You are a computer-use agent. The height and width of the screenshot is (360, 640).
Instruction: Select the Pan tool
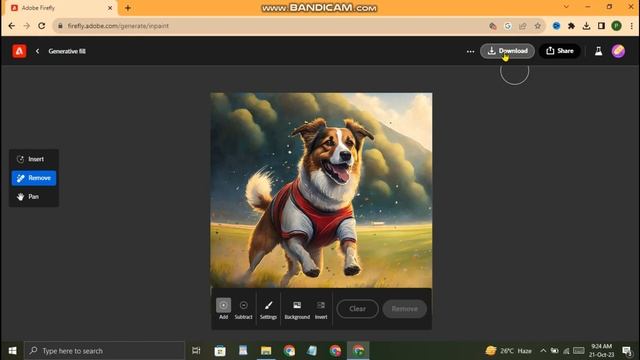(33, 197)
